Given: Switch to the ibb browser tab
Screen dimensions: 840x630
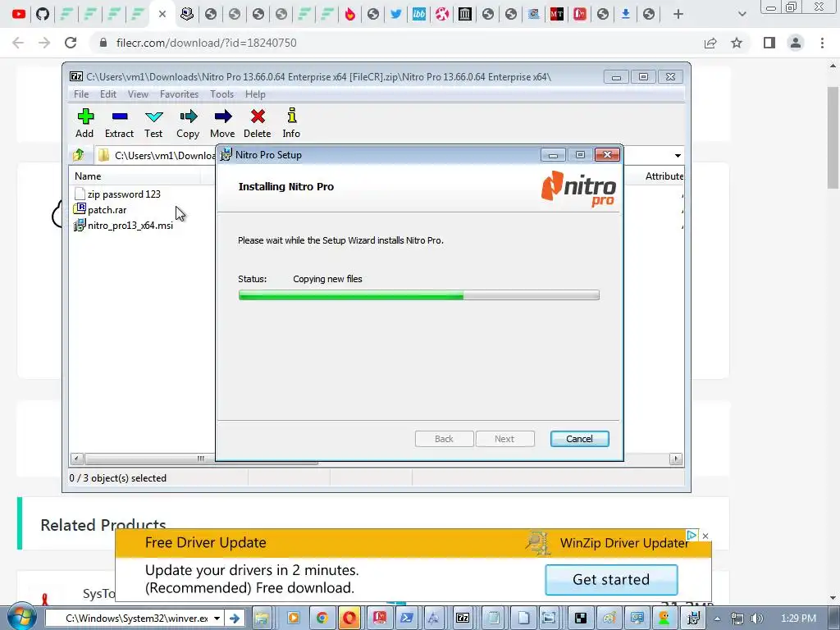Looking at the screenshot, I should (x=419, y=14).
